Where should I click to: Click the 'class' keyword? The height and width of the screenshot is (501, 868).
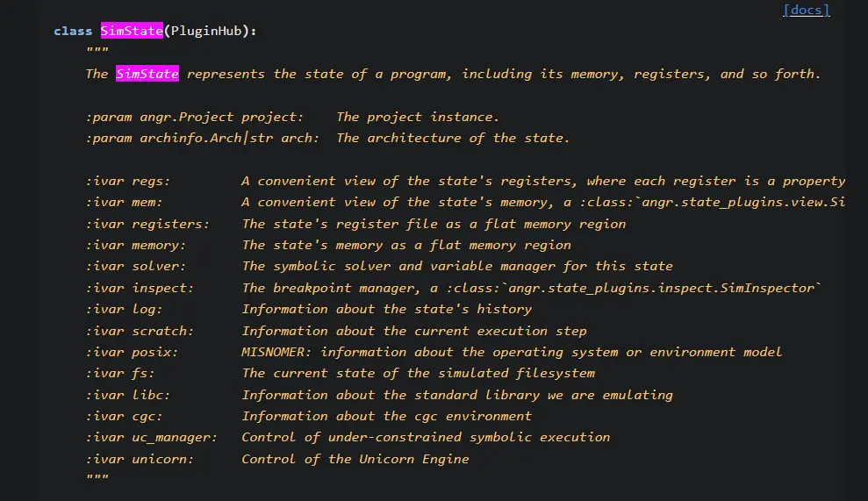73,31
